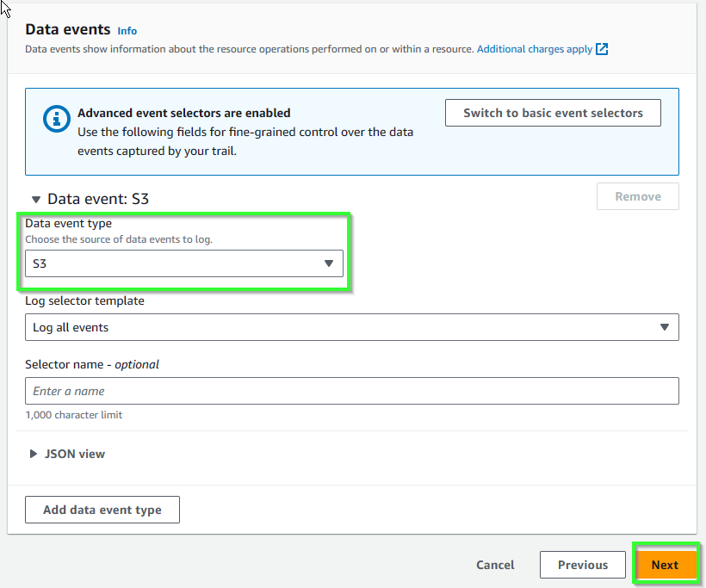Screen dimensions: 706x588
Task: Click the "Log selector template" label
Action: 84,300
